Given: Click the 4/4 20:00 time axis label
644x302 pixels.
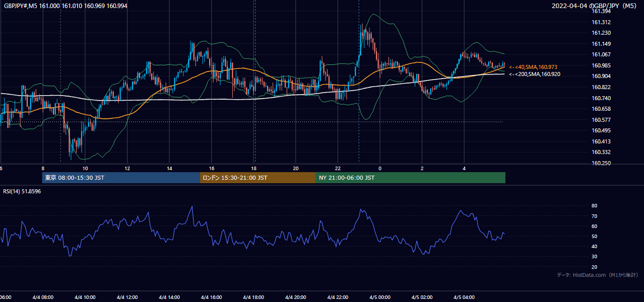Looking at the screenshot, I should point(296,297).
